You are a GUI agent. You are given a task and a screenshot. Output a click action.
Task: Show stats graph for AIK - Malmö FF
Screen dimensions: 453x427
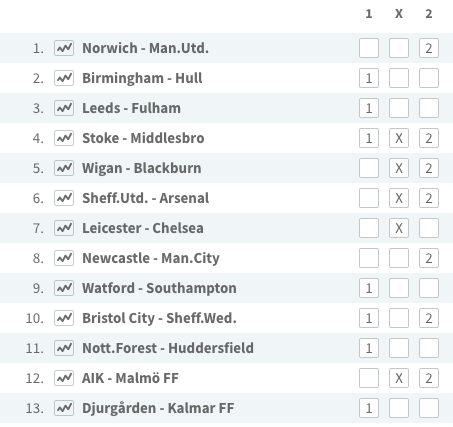(x=64, y=378)
